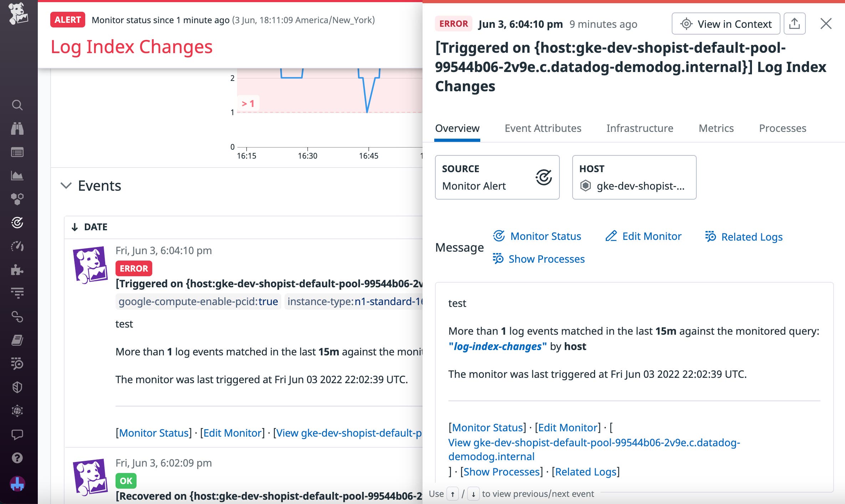Viewport: 845px width, 504px height.
Task: Open the Integrations puzzle-piece icon
Action: [17, 270]
